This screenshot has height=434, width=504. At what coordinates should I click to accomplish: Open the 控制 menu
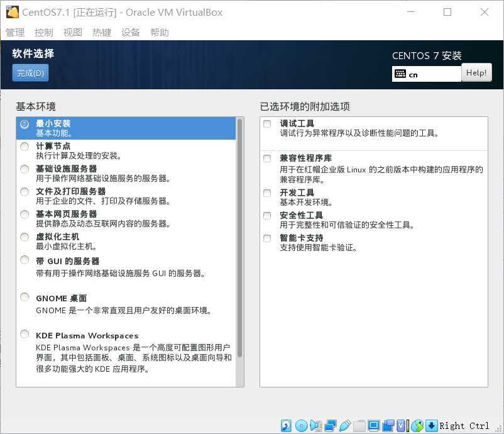point(44,33)
